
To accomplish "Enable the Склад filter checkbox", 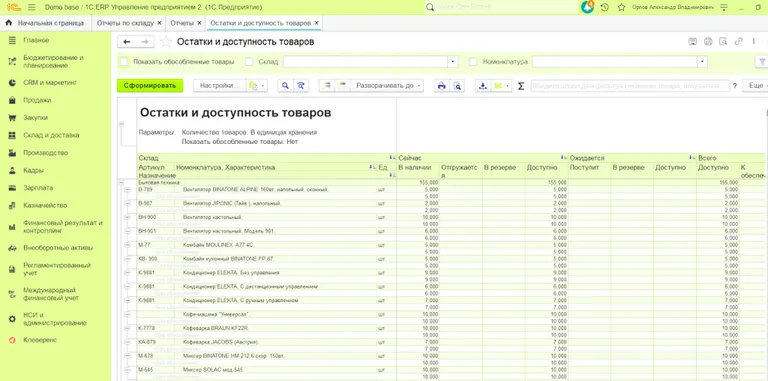I will tap(249, 62).
